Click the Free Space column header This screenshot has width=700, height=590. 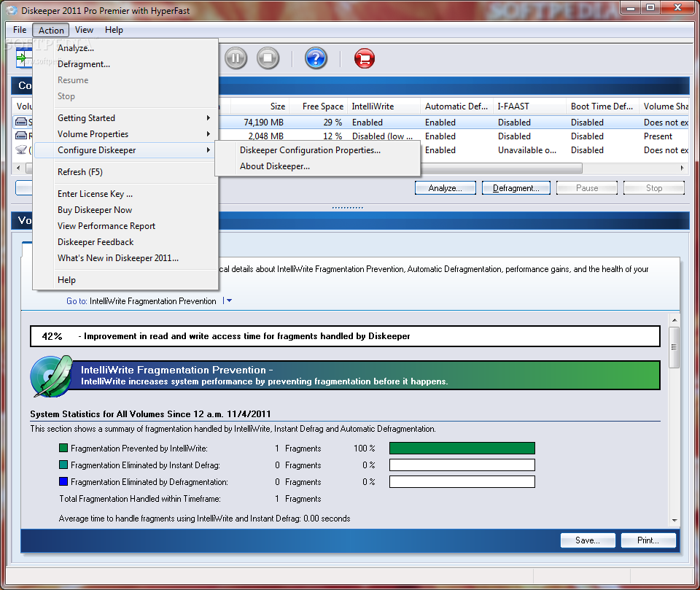tap(319, 106)
